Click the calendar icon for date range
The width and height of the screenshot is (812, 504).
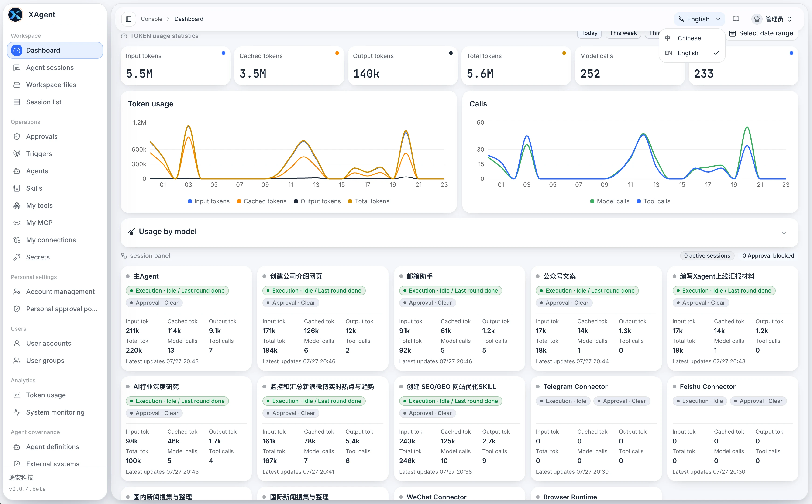click(733, 33)
